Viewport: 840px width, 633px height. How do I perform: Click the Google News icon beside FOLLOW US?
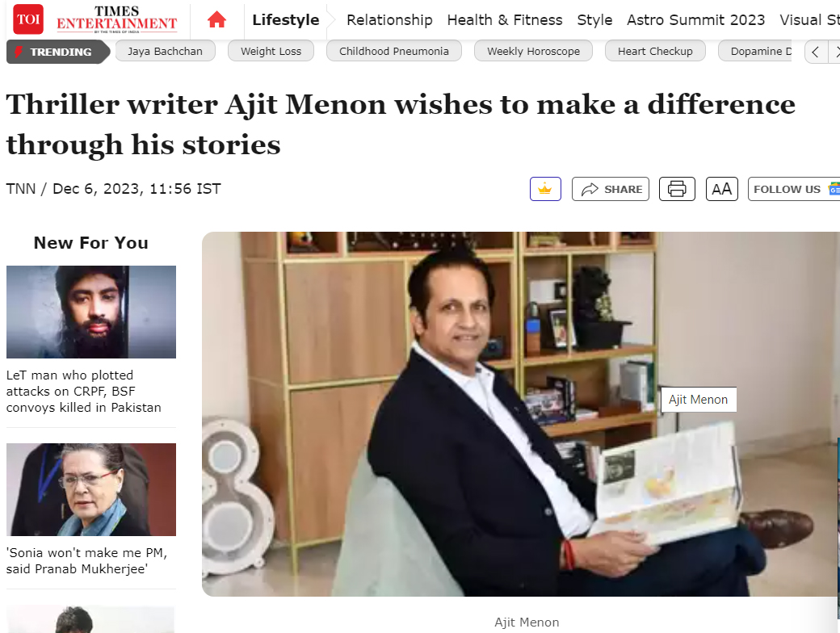pos(834,188)
